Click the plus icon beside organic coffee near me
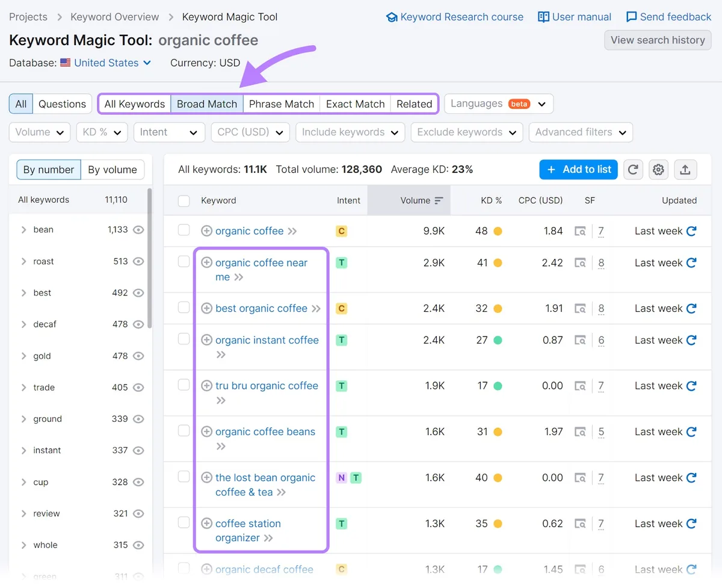This screenshot has width=722, height=588. (x=206, y=262)
